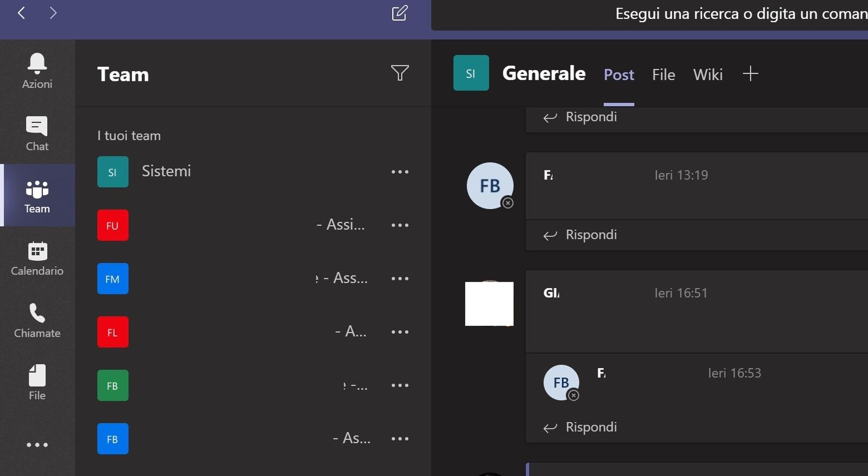This screenshot has width=868, height=476.
Task: Filter the team list
Action: pyautogui.click(x=400, y=73)
